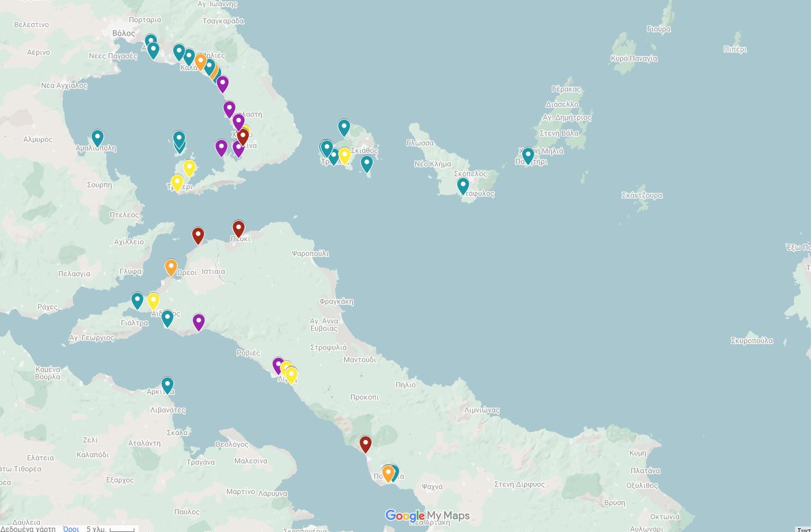
Task: Click the yellow pin on Σκιάθος island
Action: tap(345, 155)
